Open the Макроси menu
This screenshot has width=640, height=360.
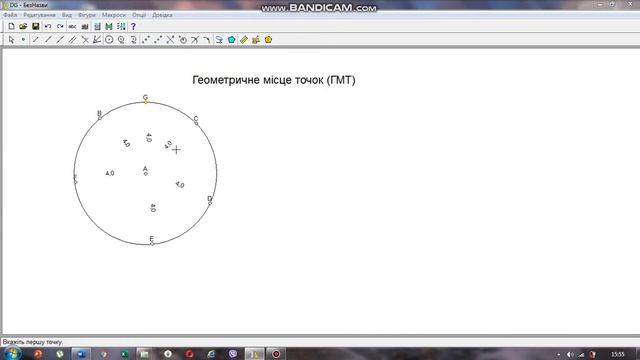point(113,15)
